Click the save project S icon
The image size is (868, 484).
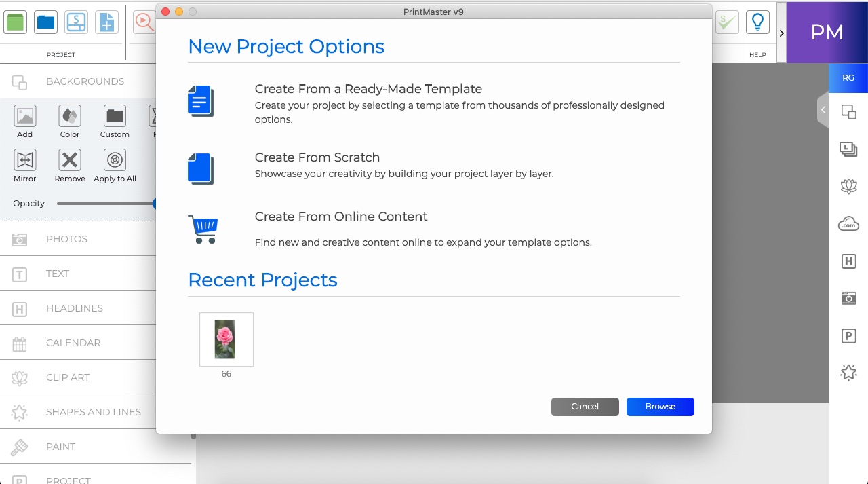click(76, 22)
